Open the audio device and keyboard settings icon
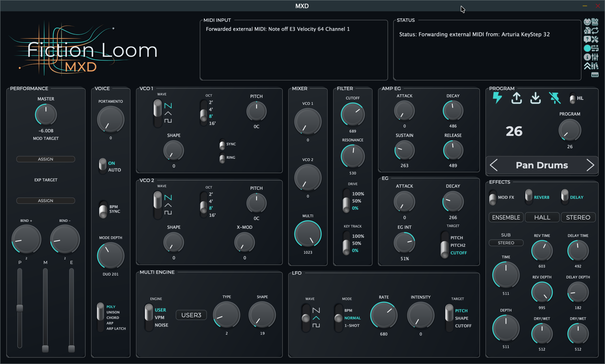605x364 pixels. tap(595, 22)
